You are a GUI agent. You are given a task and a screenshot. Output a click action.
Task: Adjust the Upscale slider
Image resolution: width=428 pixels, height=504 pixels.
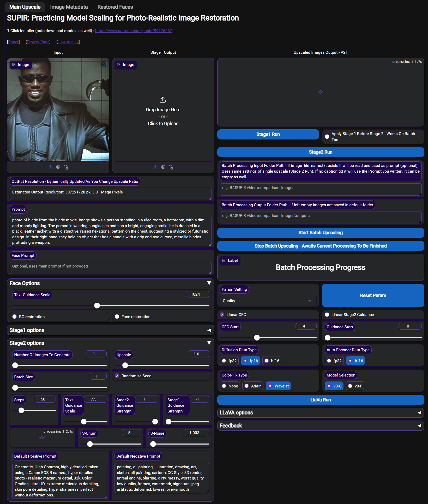pyautogui.click(x=162, y=365)
